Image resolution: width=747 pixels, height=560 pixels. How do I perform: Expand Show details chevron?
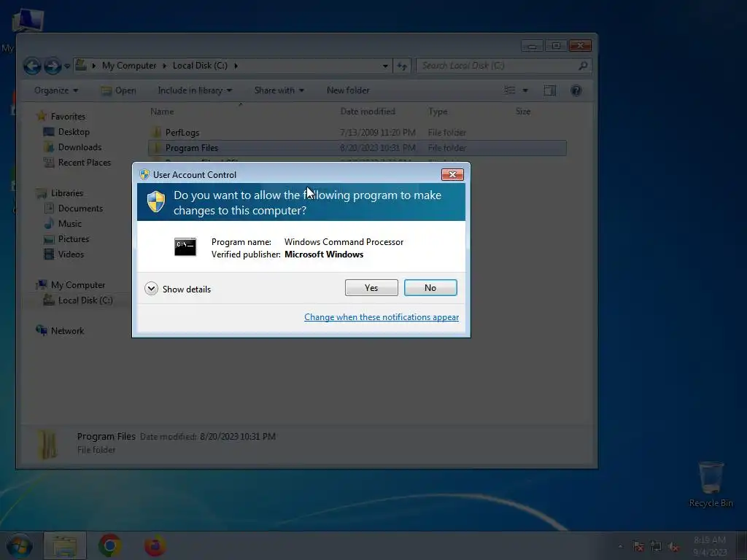click(151, 289)
